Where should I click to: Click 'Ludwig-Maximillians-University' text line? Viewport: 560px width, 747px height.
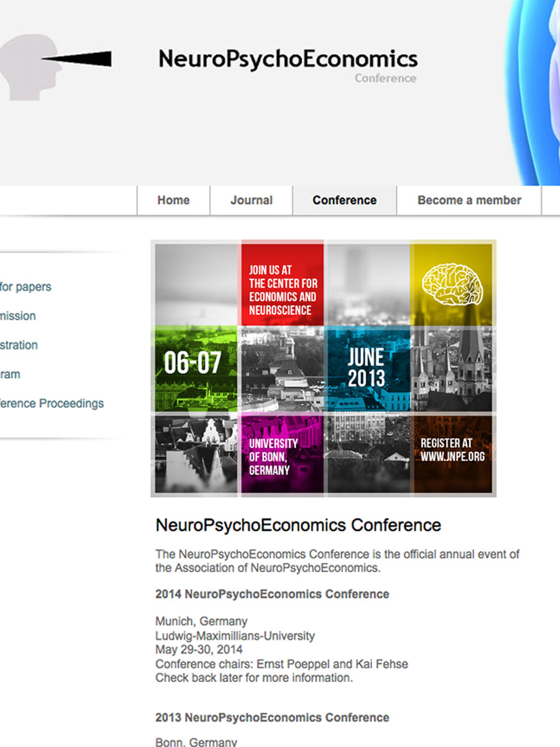click(x=235, y=636)
